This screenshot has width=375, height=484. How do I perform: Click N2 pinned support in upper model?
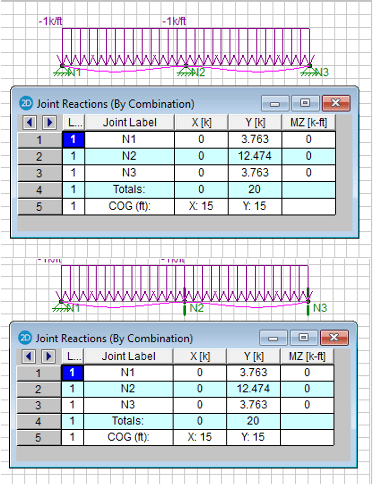[185, 71]
